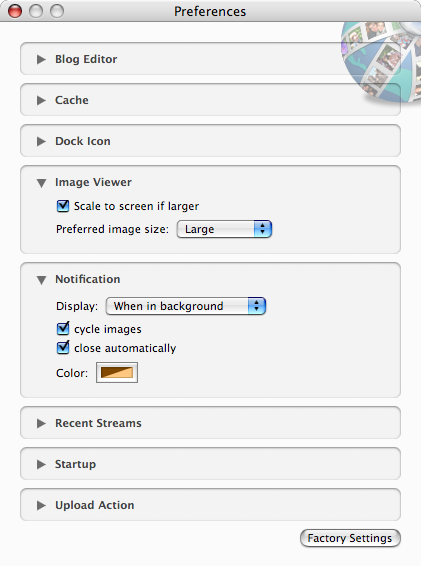Open the Display notification dropdown
This screenshot has height=566, width=421.
[x=186, y=306]
